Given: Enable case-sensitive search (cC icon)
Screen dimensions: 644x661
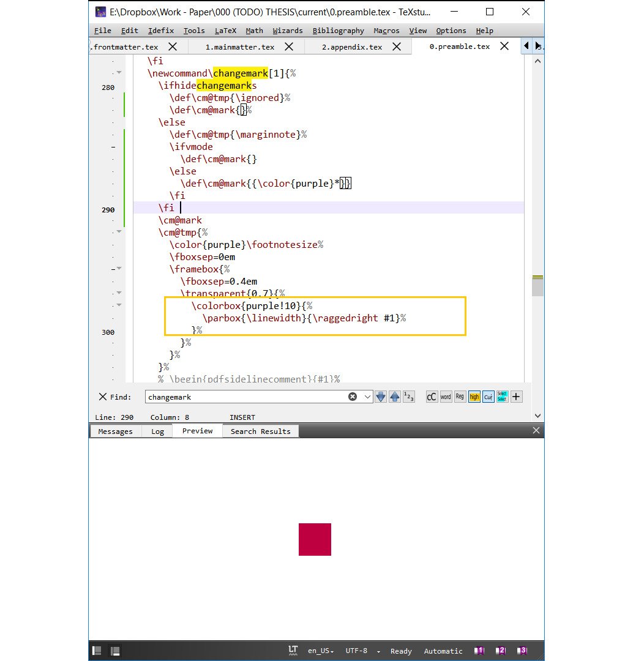Looking at the screenshot, I should 432,397.
